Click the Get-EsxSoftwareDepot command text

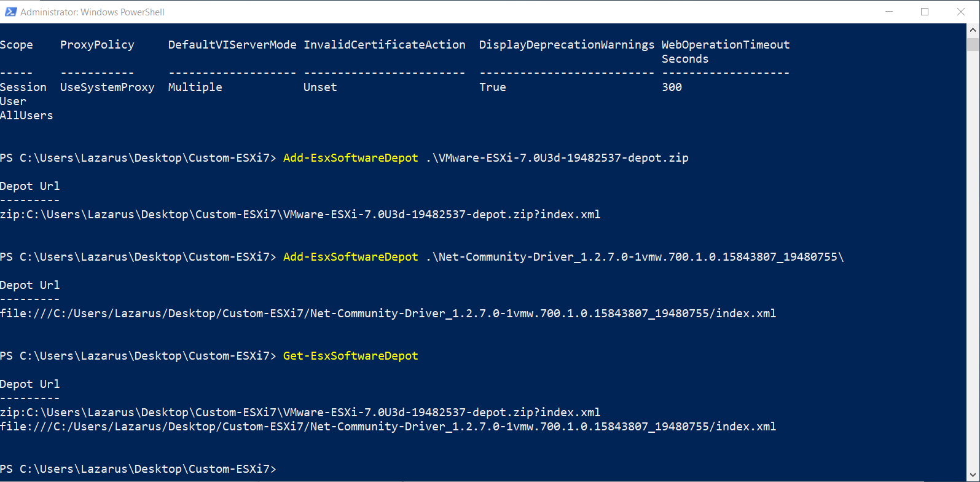click(x=350, y=356)
